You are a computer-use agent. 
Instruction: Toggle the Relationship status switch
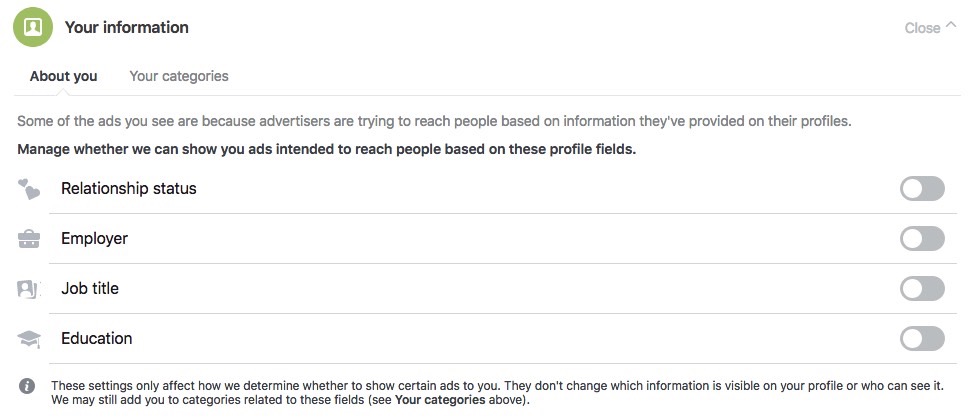922,189
